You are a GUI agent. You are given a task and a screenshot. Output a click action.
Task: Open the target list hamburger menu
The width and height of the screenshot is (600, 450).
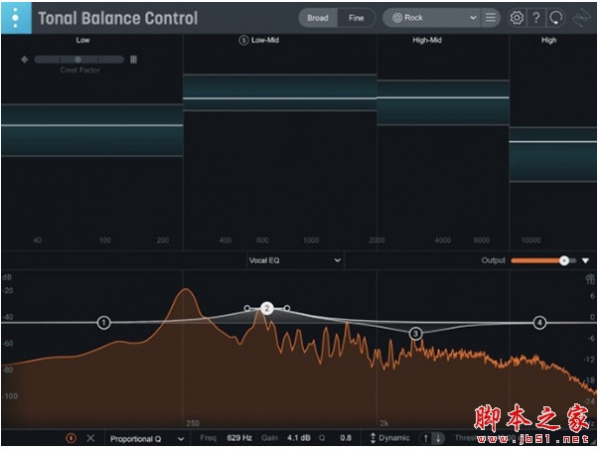491,18
